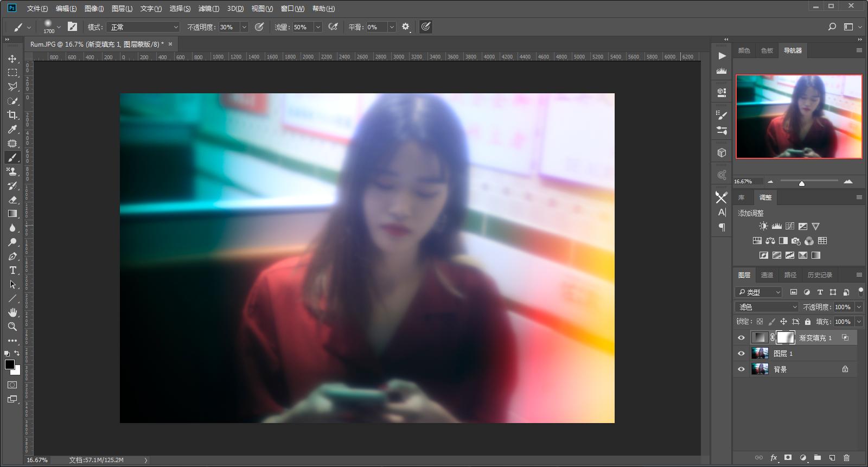Toggle visibility of 图层 1 layer
868x467 pixels.
click(742, 354)
